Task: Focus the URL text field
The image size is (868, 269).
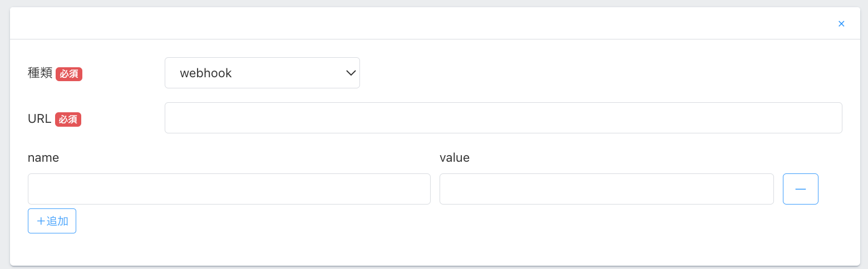Action: click(x=503, y=118)
